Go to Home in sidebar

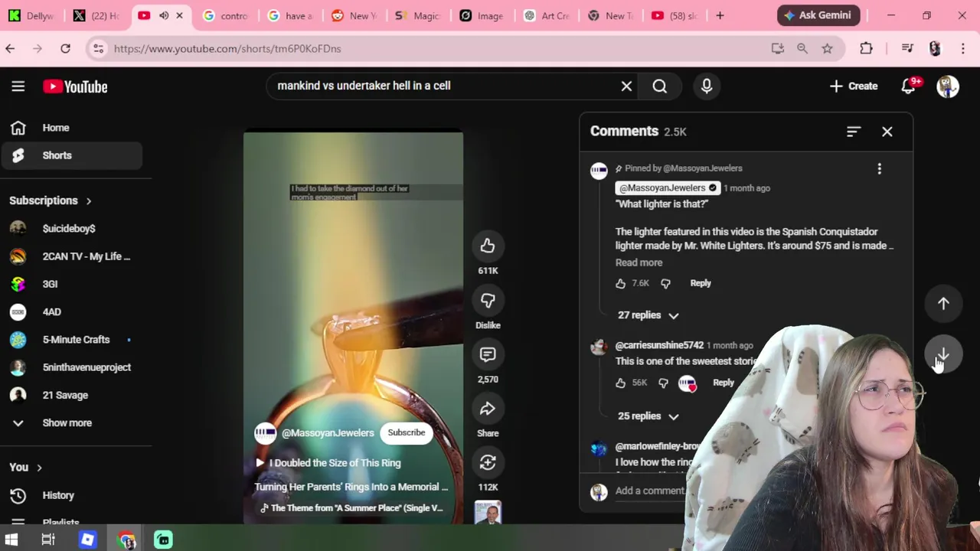point(71,128)
